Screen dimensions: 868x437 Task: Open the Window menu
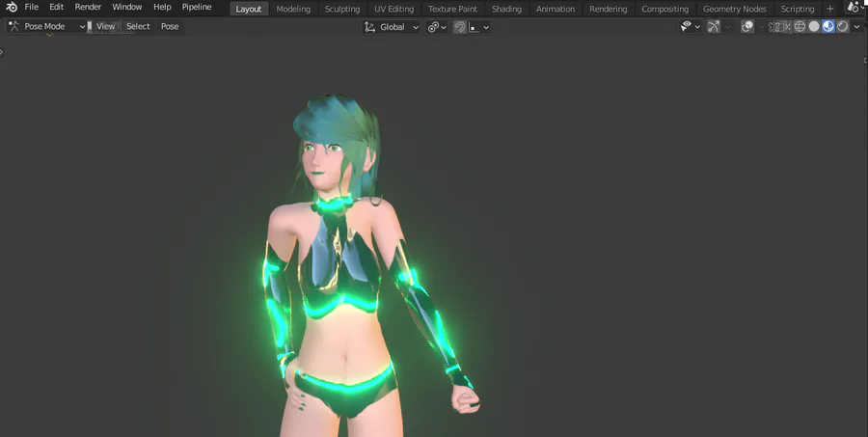tap(127, 7)
